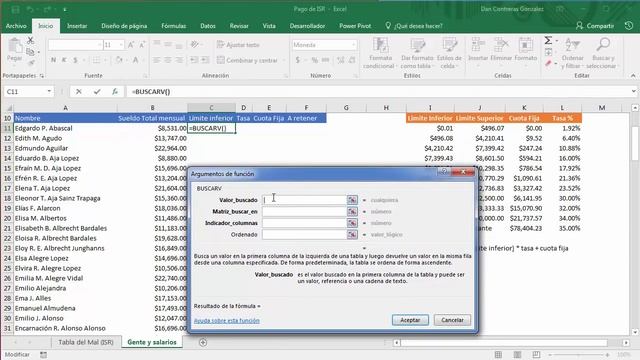Collapse dialog via Valor_buscado range selector icon
The image size is (640, 360).
pos(352,200)
